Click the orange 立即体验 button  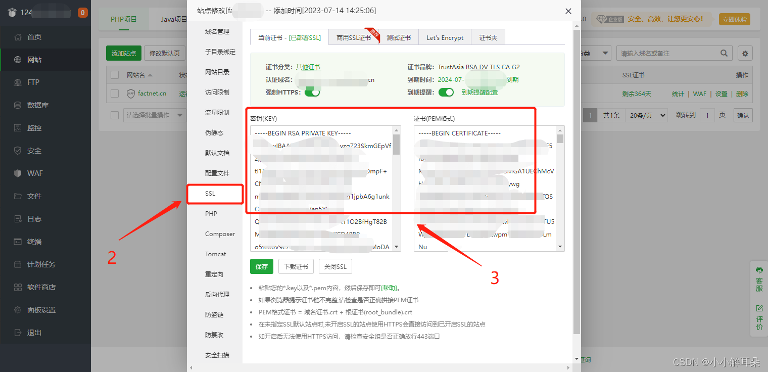click(734, 19)
